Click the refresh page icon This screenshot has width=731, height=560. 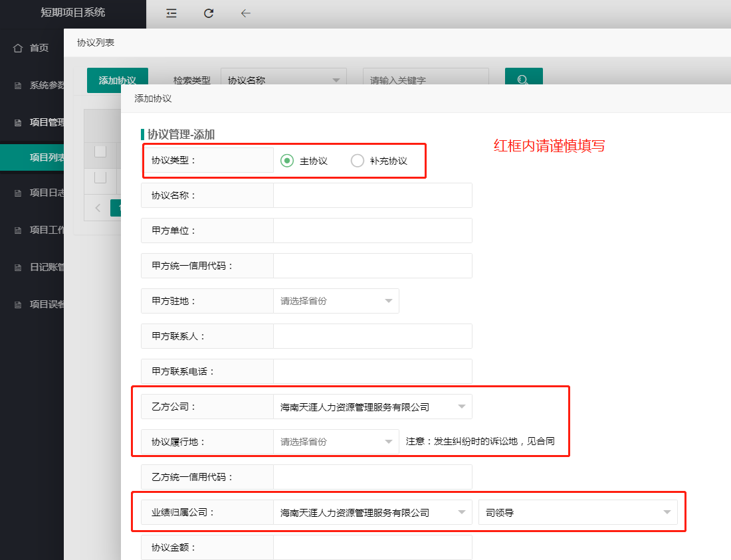click(x=209, y=13)
